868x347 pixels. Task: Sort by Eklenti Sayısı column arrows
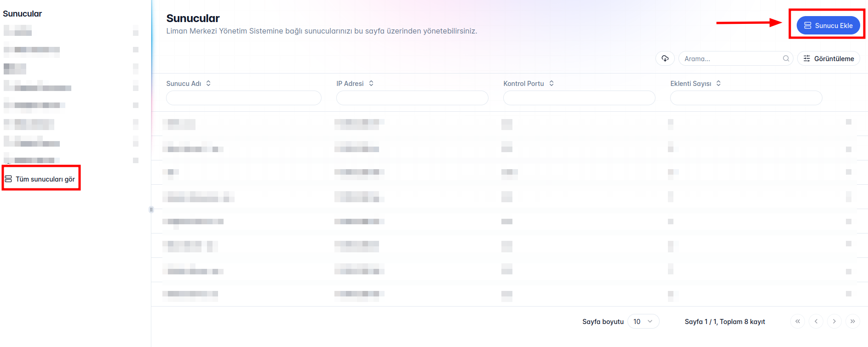(x=719, y=83)
